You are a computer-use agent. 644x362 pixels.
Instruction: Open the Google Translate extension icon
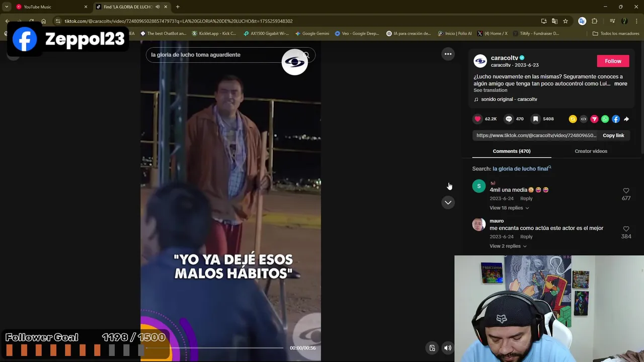(582, 21)
